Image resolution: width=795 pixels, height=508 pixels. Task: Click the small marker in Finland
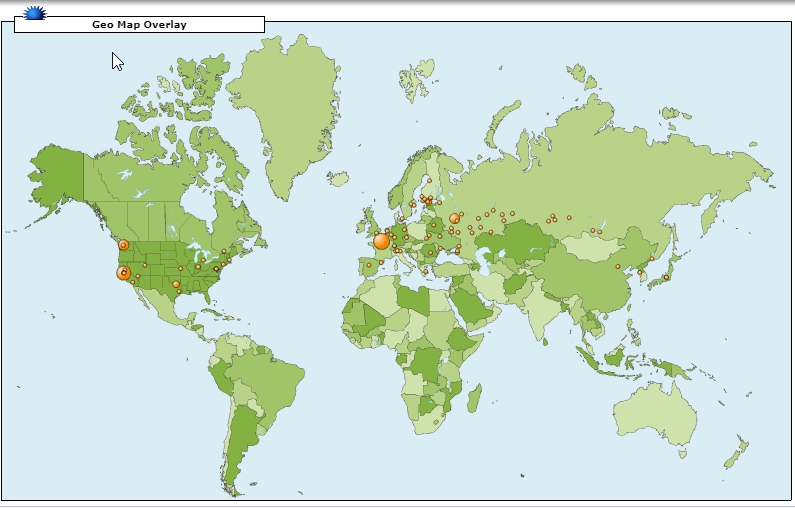click(x=429, y=180)
